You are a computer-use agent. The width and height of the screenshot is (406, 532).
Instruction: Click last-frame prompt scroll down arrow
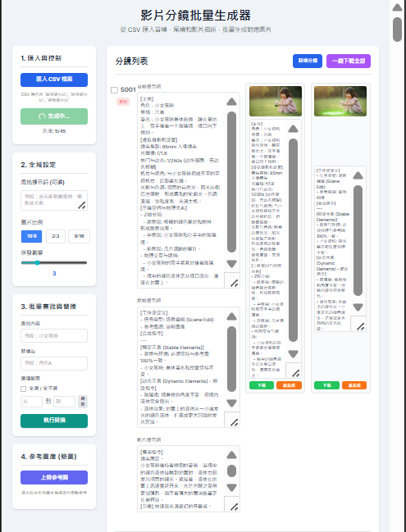(232, 403)
